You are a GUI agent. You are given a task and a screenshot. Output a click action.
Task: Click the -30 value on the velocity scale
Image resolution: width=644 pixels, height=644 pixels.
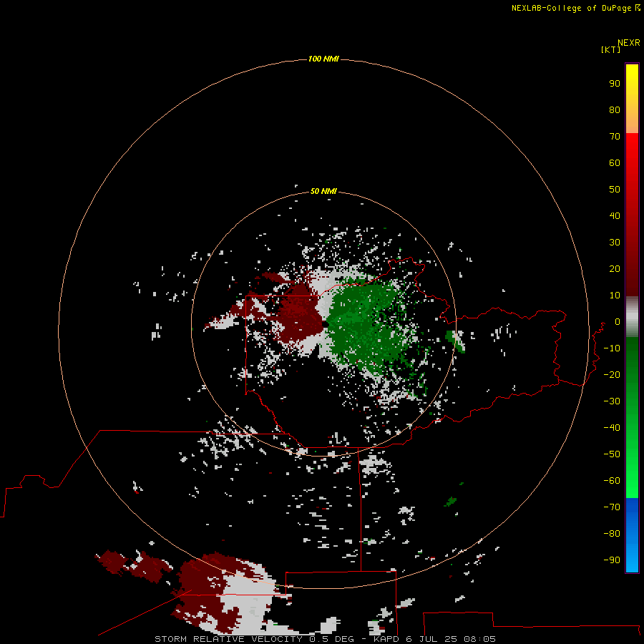pyautogui.click(x=612, y=401)
